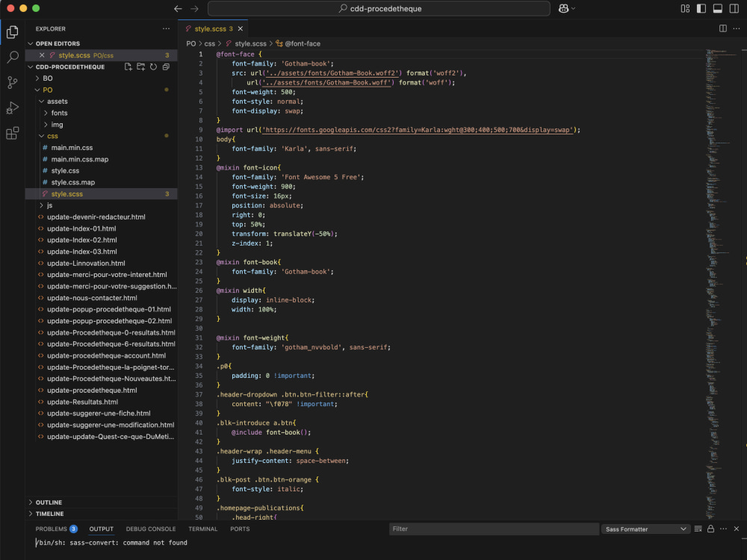Image resolution: width=747 pixels, height=560 pixels.
Task: Toggle output scroll lock
Action: (x=710, y=529)
